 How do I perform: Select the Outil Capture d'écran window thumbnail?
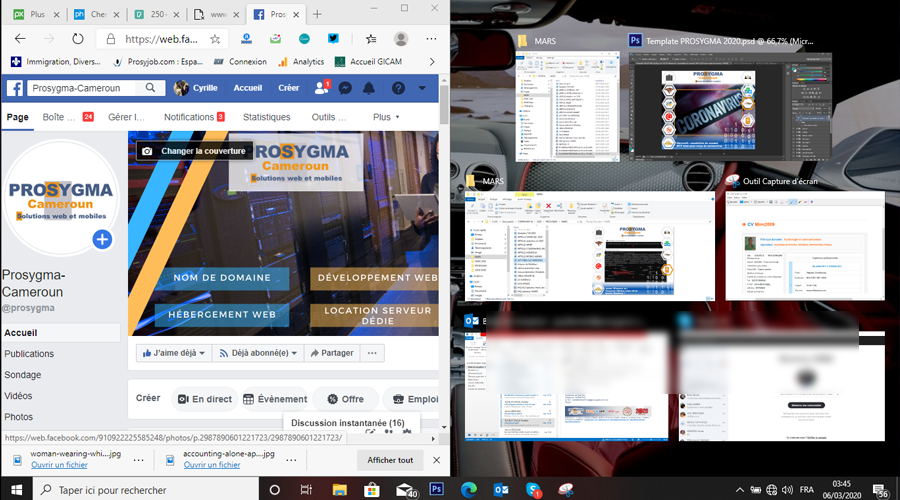click(x=805, y=245)
